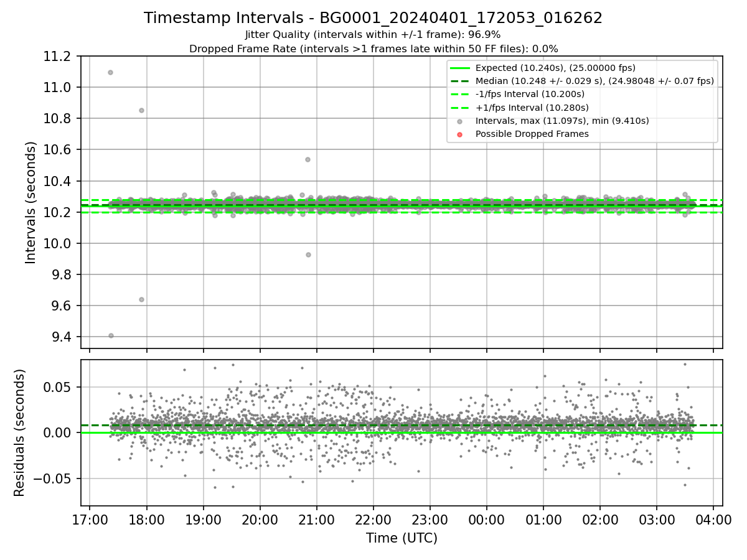Click legend entry "-1/fps Interval (10.200s)"
This screenshot has height=560, width=747.
tap(530, 94)
